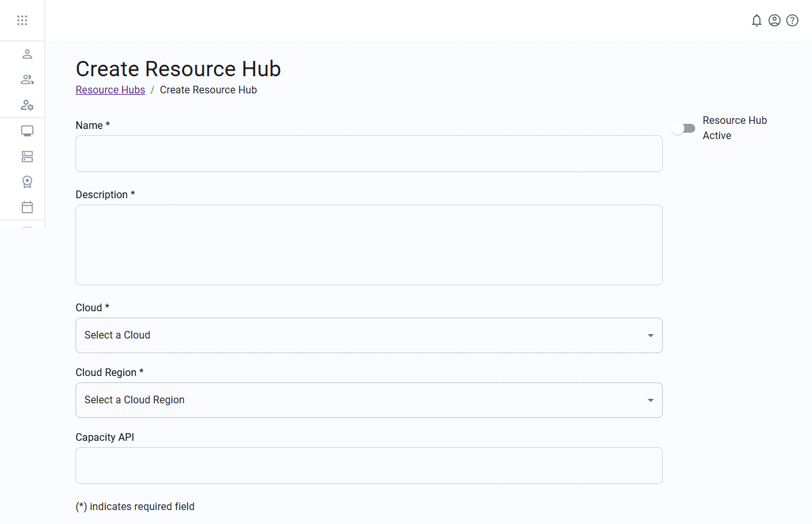Expand the Select a Cloud Region dropdown
The image size is (812, 524).
tap(369, 400)
